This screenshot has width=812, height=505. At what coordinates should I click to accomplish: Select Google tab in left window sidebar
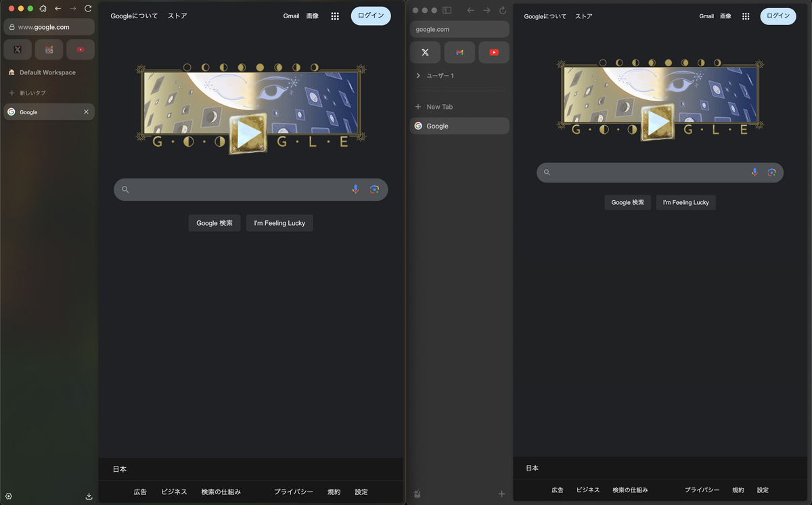(x=49, y=112)
